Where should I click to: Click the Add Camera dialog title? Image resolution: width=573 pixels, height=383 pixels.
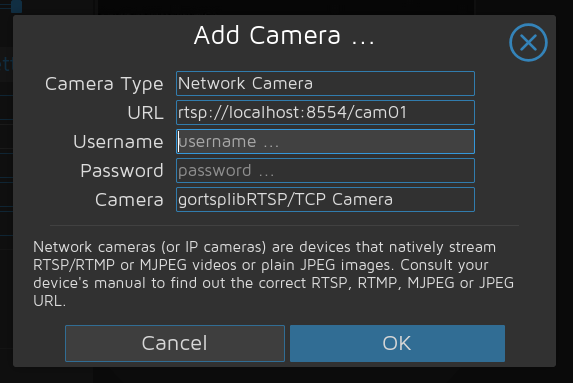(284, 35)
